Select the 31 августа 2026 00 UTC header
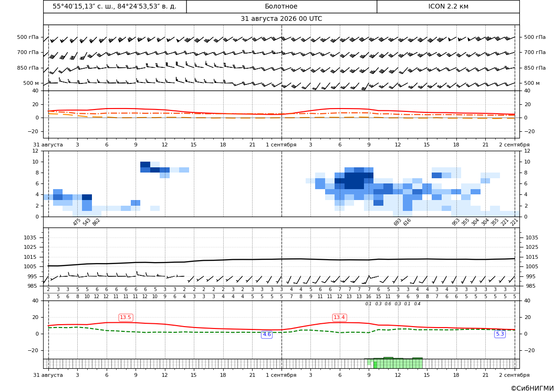 pos(281,19)
